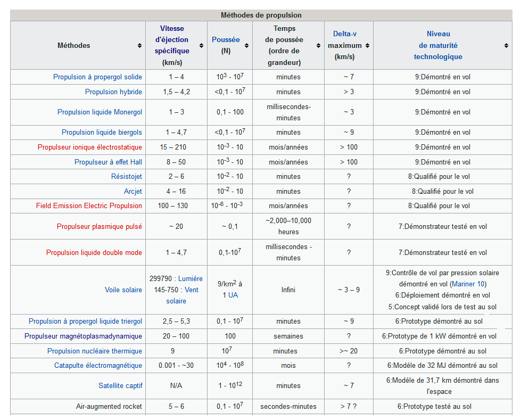521x420 pixels.
Task: Go to Propulsion hybride page
Action: click(x=113, y=92)
